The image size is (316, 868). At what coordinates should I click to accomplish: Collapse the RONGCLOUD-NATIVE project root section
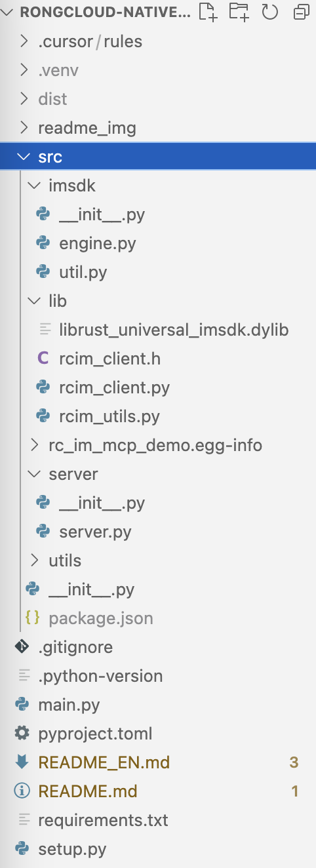[9, 12]
